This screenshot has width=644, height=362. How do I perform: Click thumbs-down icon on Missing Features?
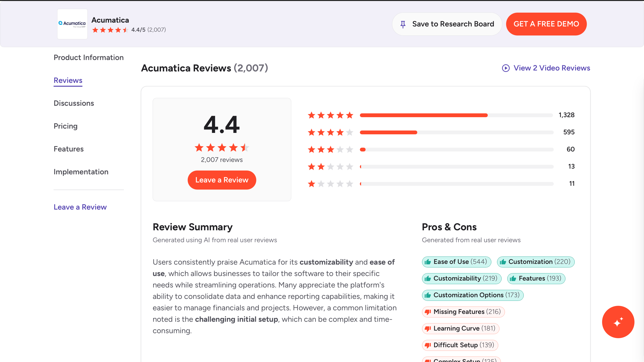point(428,312)
